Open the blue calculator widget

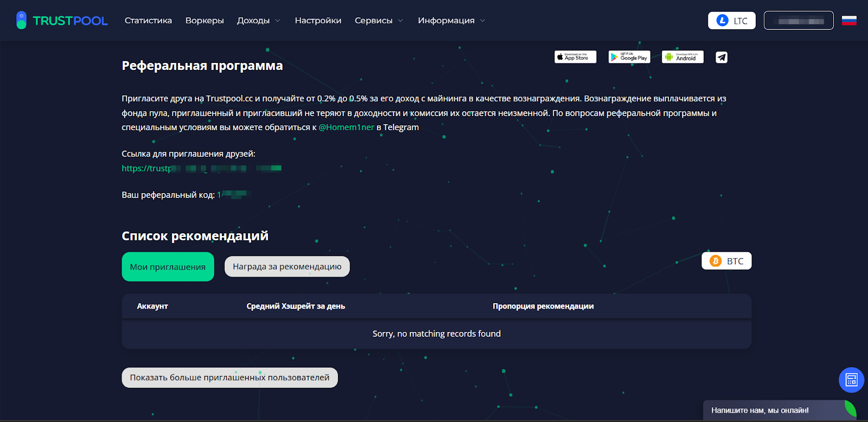click(x=851, y=380)
